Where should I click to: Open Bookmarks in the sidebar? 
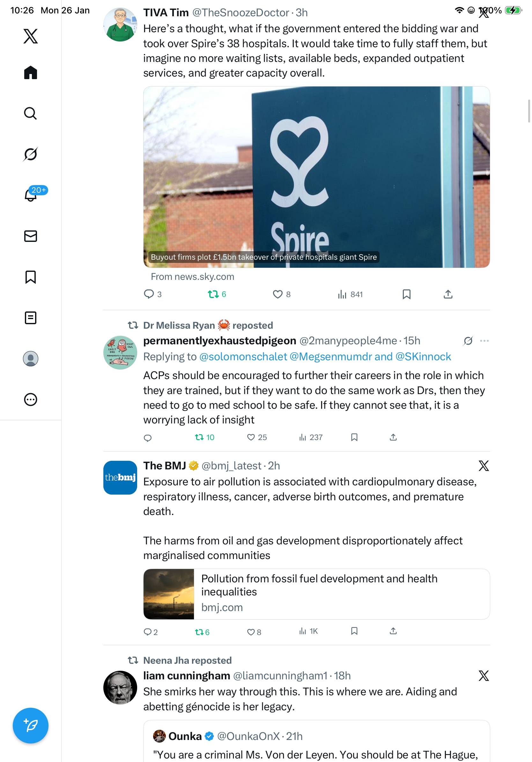[31, 277]
